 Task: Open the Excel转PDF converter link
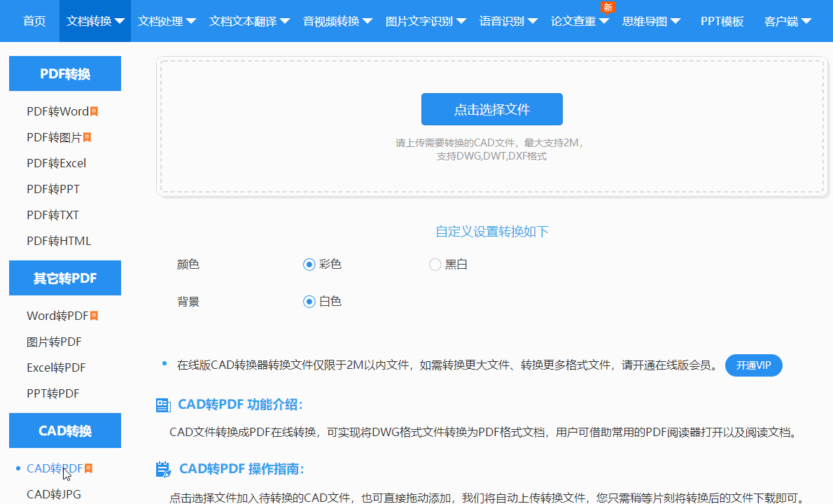(56, 367)
